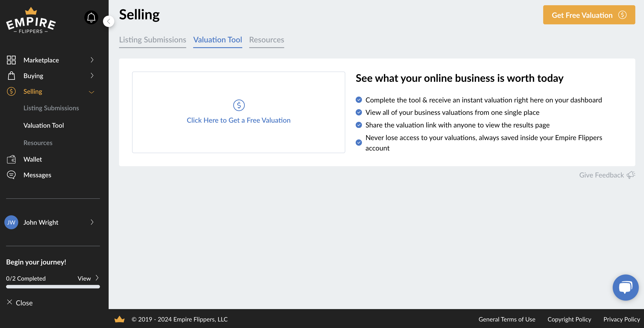This screenshot has height=328, width=644.
Task: Click the Empire Flippers logo
Action: pyautogui.click(x=31, y=20)
